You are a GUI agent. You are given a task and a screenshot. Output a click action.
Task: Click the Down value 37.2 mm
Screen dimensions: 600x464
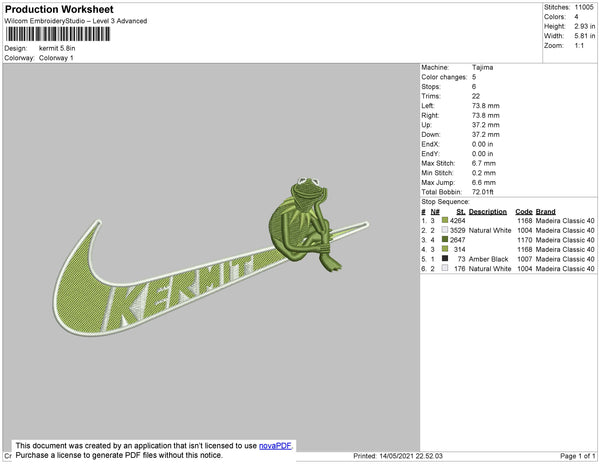click(x=486, y=134)
